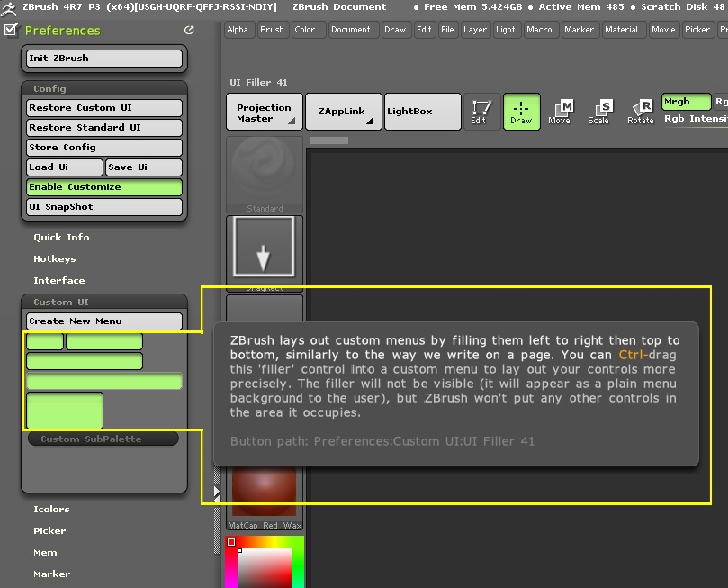Click the 'UI Filler 41' label
Screen dimensions: 728x588
click(258, 83)
